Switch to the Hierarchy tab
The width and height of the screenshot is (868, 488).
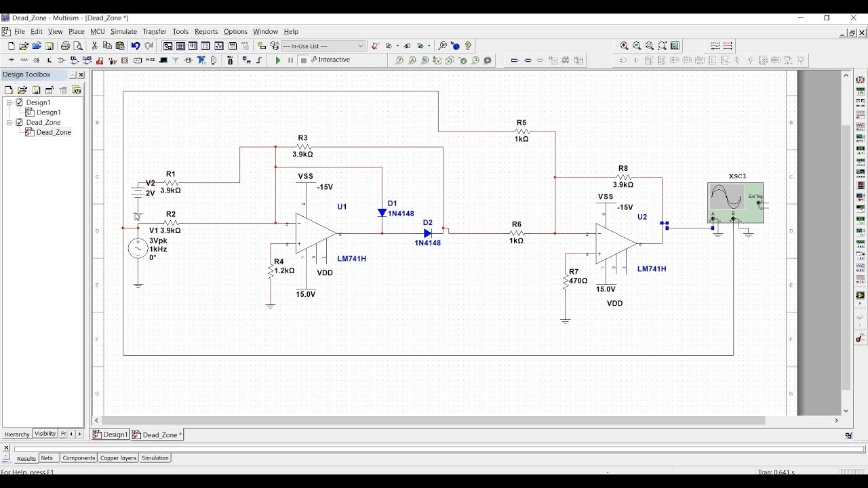[17, 434]
